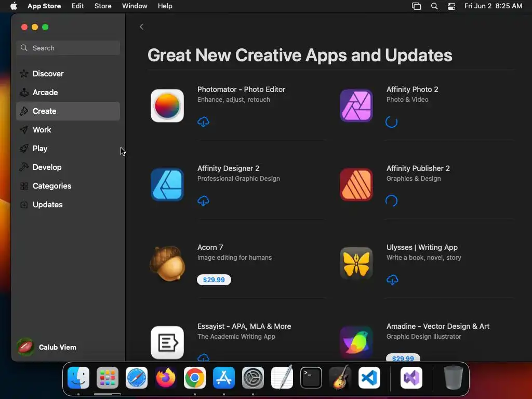Open the Edit menu
Image resolution: width=532 pixels, height=399 pixels.
coord(78,6)
